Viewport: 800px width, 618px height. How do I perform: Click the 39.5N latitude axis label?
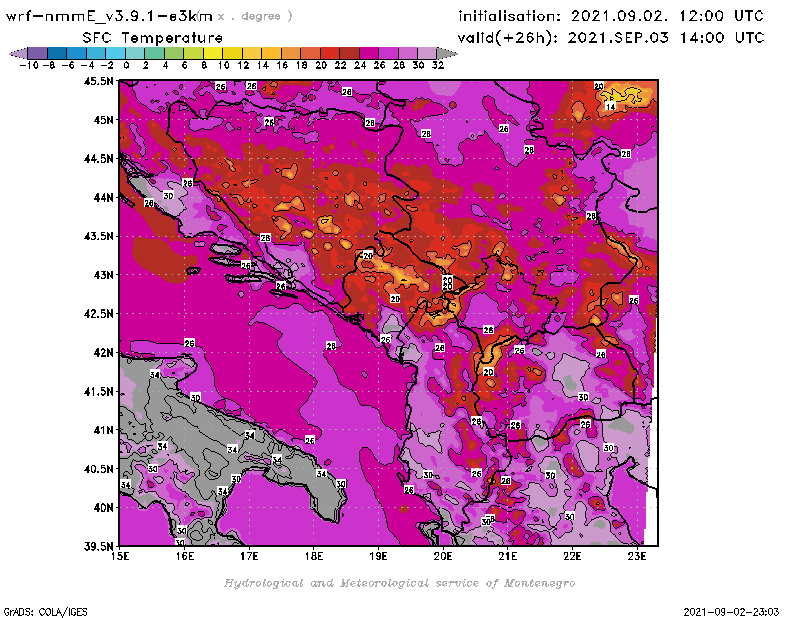click(x=98, y=547)
